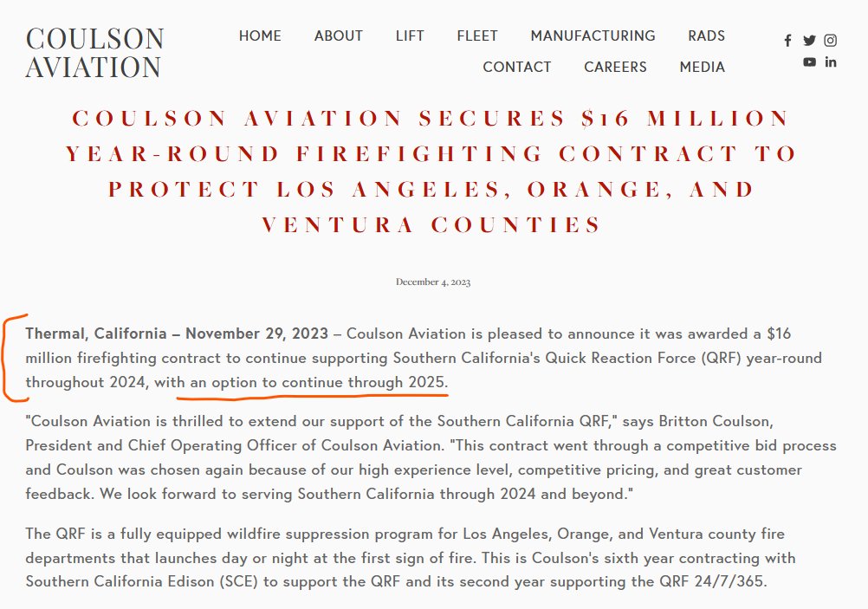Screen dimensions: 868x609
Task: Open the Twitter bird icon link
Action: (809, 41)
